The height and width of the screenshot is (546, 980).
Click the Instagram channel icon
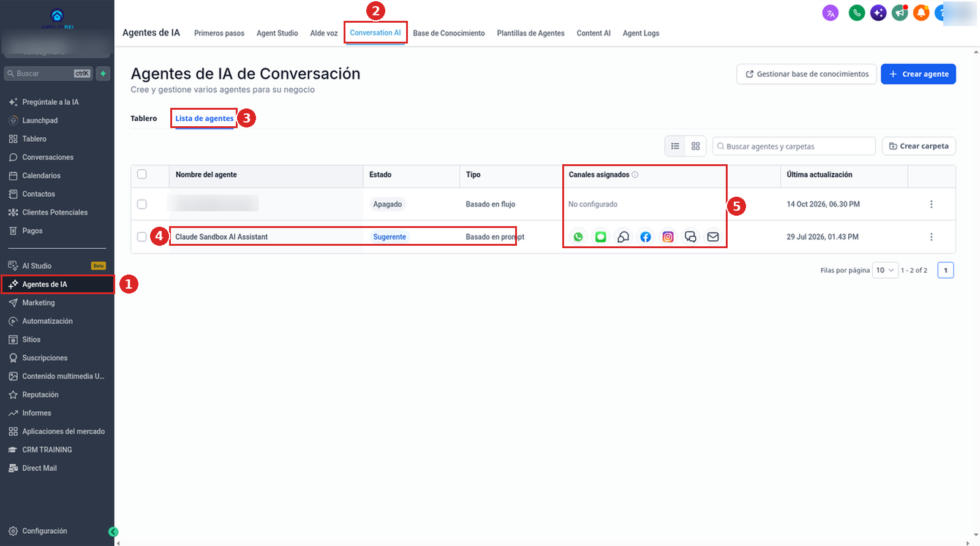click(x=668, y=237)
